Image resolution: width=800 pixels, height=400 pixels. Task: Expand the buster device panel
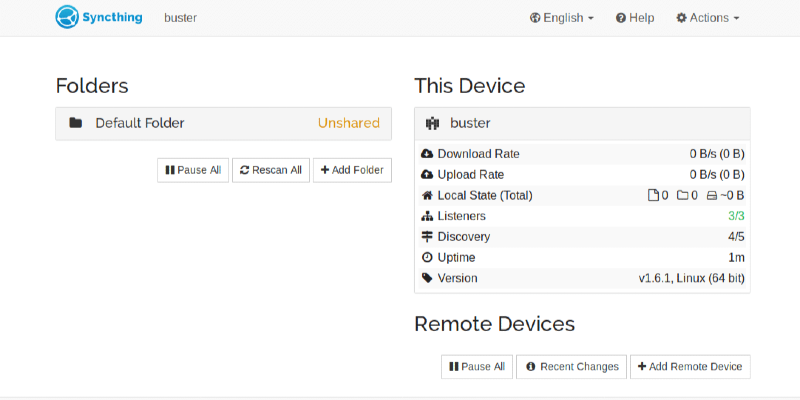(x=582, y=124)
